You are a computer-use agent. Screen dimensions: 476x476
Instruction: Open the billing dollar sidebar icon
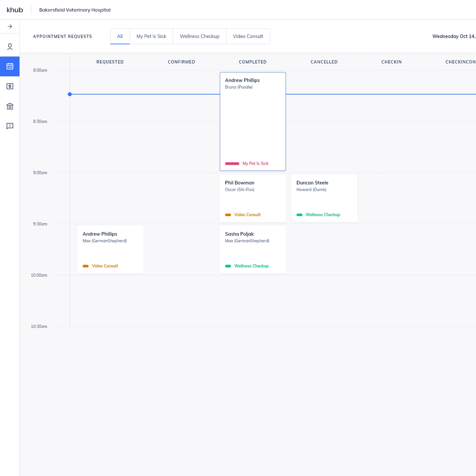[x=10, y=86]
